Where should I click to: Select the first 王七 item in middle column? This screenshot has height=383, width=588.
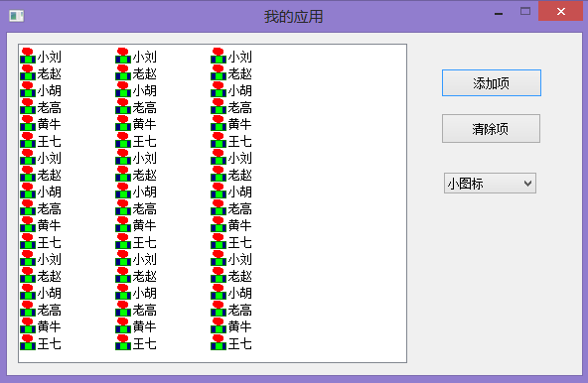coord(136,140)
